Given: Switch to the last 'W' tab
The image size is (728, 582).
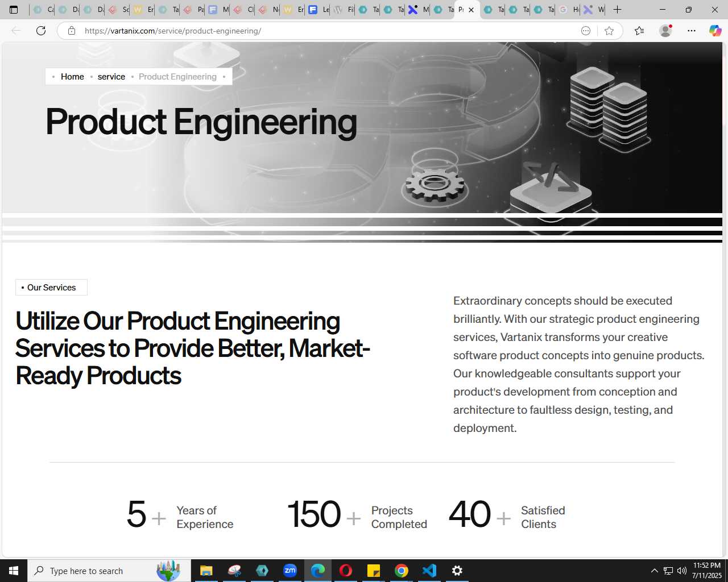Looking at the screenshot, I should [594, 10].
